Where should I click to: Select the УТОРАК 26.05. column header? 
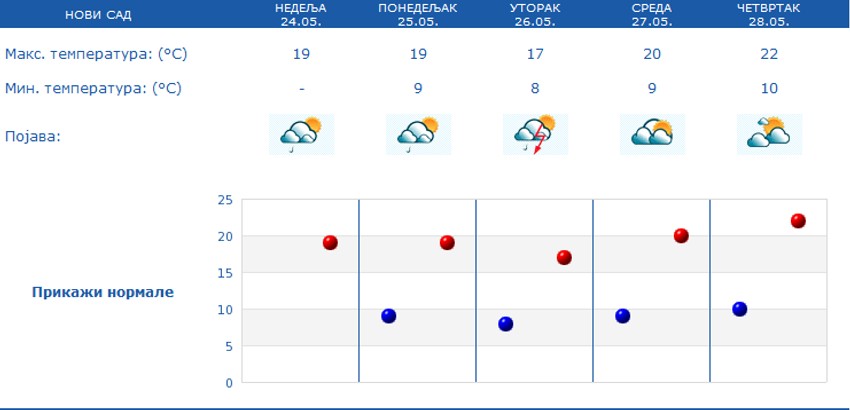pyautogui.click(x=535, y=14)
